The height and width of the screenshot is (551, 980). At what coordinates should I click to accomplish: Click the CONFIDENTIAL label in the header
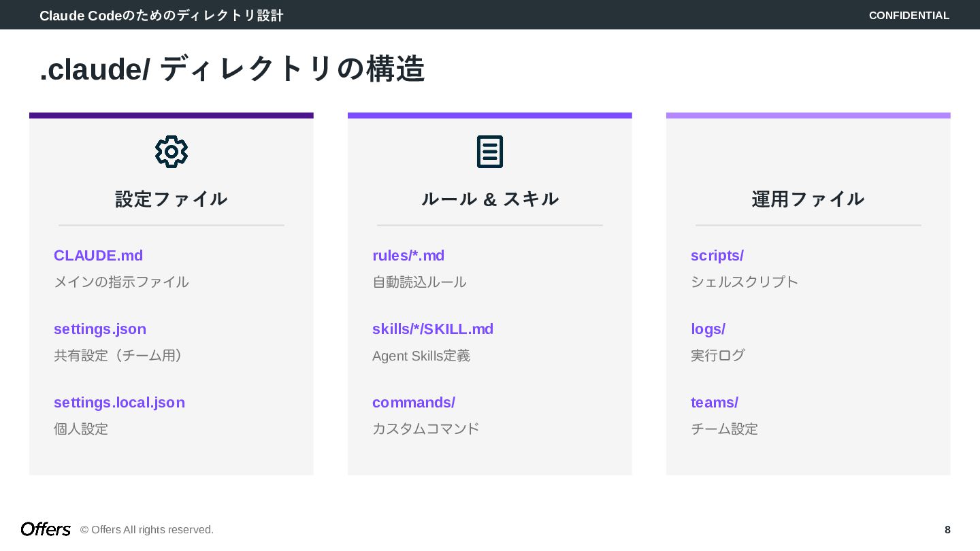coord(909,15)
